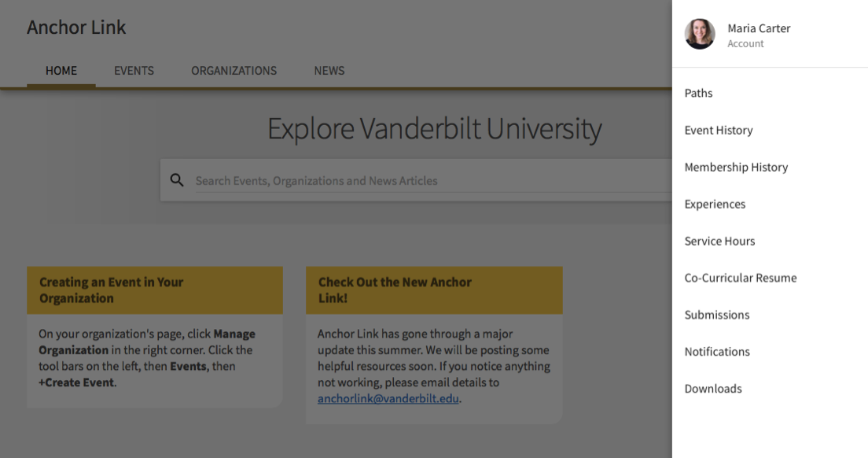This screenshot has width=868, height=458.
Task: Switch to the Events tab
Action: pyautogui.click(x=134, y=71)
